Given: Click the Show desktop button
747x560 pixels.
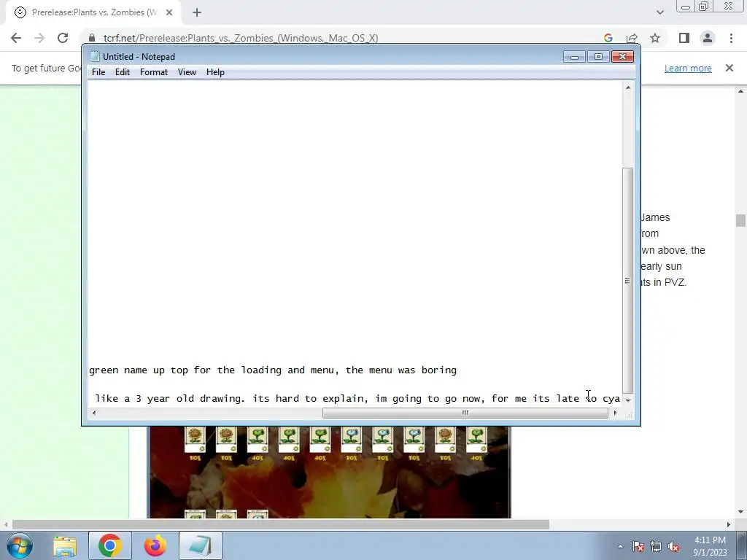Looking at the screenshot, I should tap(742, 545).
